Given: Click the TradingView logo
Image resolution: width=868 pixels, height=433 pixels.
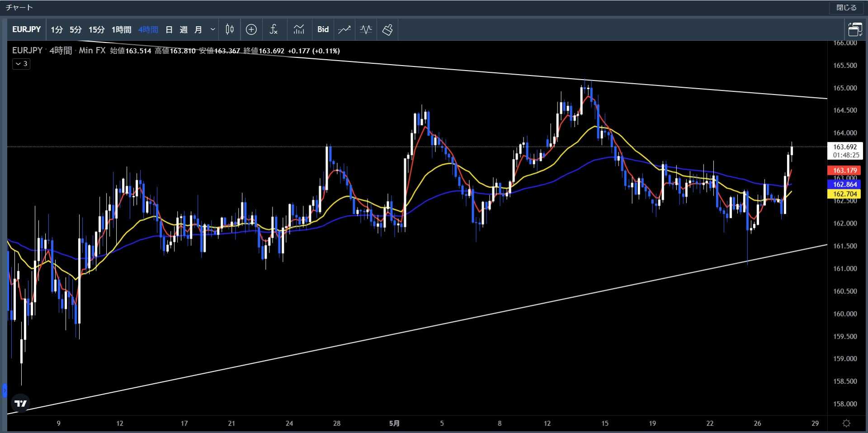Looking at the screenshot, I should click(20, 403).
